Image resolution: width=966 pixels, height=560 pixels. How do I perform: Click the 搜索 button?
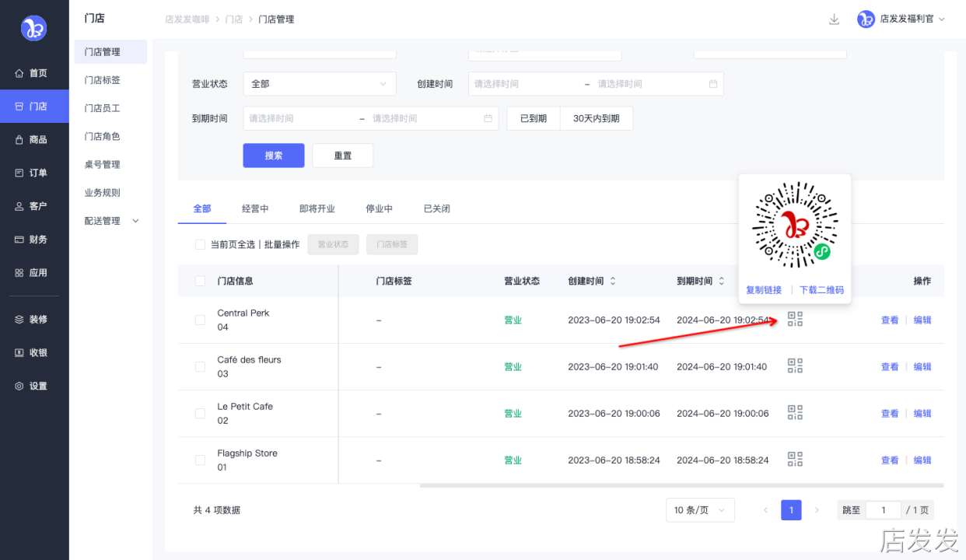tap(274, 156)
